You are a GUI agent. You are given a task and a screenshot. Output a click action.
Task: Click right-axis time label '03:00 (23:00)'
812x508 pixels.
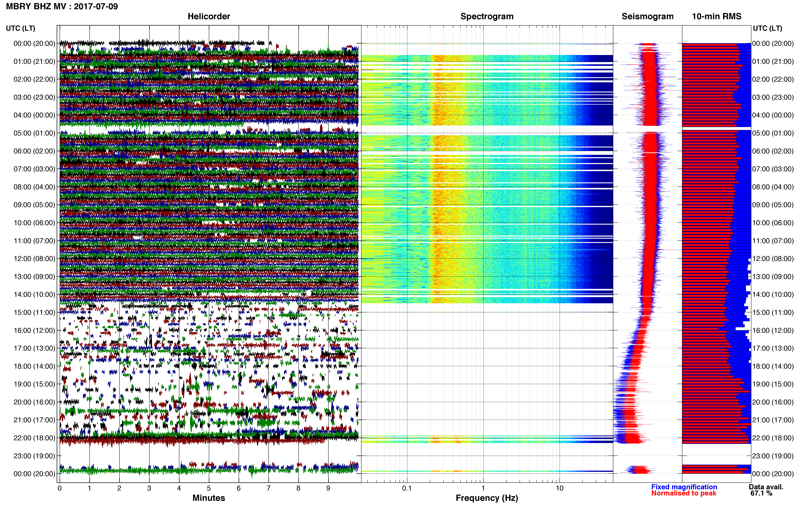coord(773,97)
